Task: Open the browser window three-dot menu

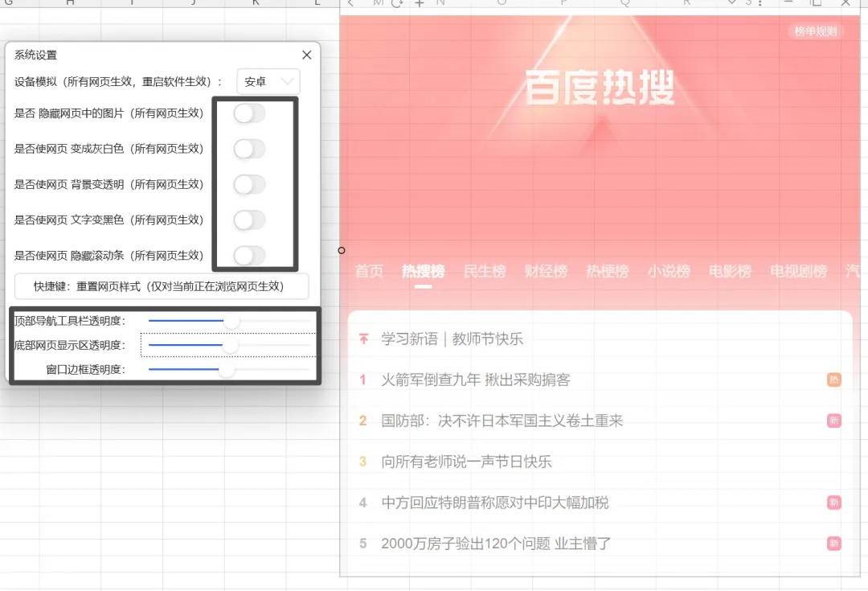Action: pyautogui.click(x=760, y=3)
